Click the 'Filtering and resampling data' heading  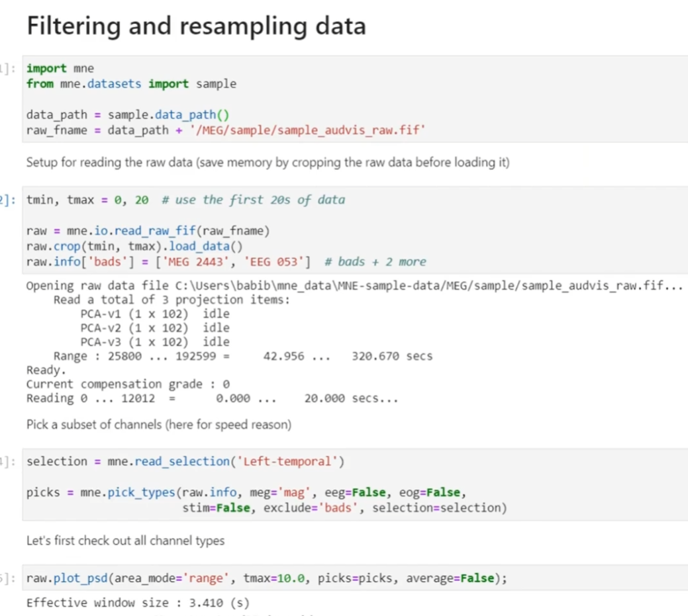[195, 26]
